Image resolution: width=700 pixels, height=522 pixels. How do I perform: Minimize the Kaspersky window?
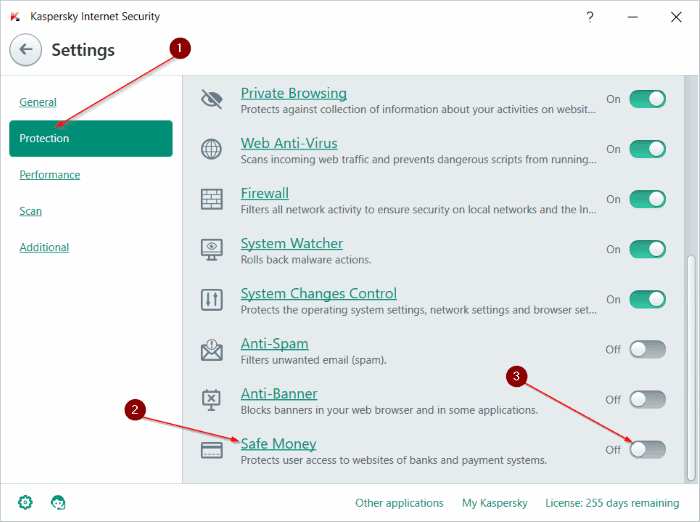coord(633,17)
